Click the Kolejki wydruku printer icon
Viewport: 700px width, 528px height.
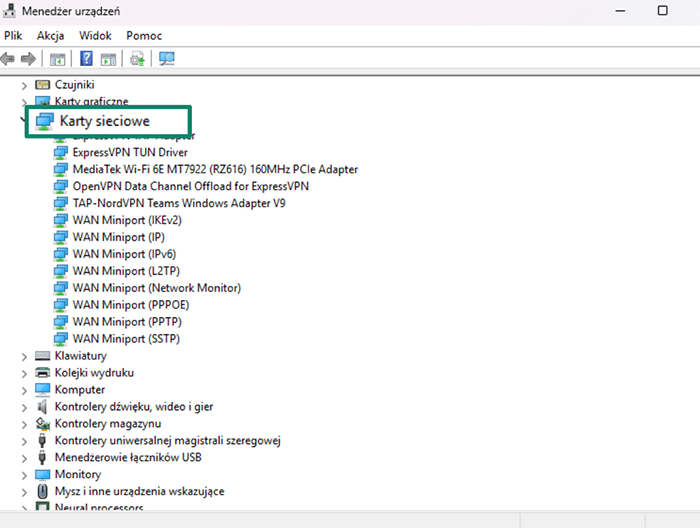(43, 373)
